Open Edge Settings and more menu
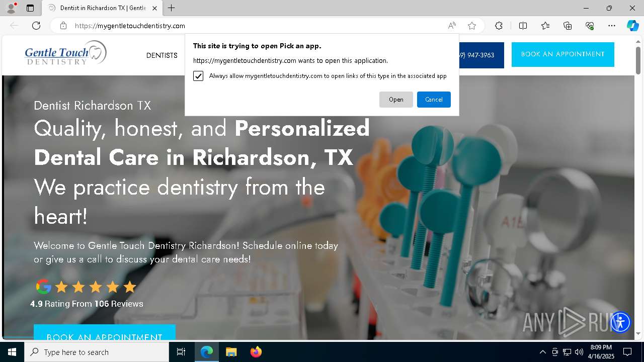644x362 pixels. point(612,26)
